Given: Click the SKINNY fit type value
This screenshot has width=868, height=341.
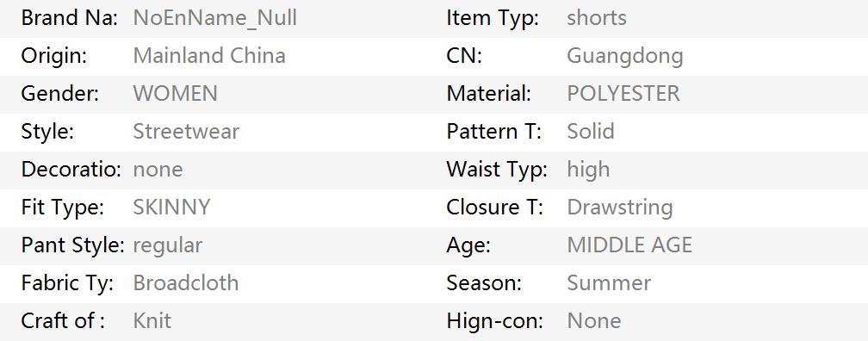Looking at the screenshot, I should coord(171,207).
